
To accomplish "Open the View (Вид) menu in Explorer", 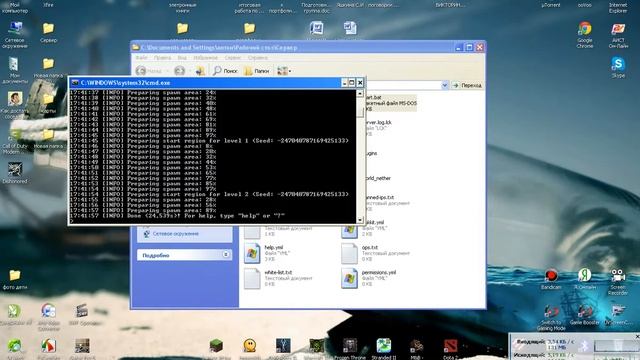I will point(182,58).
